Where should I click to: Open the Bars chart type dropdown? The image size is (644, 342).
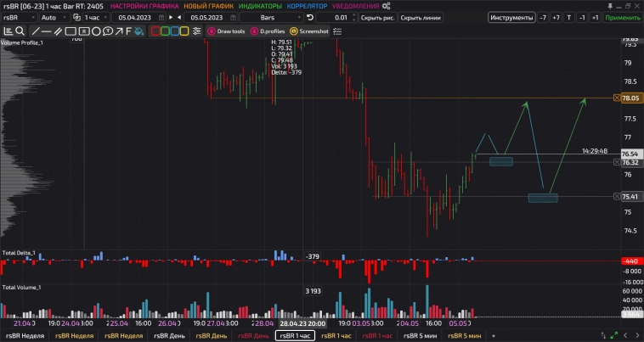(272, 18)
